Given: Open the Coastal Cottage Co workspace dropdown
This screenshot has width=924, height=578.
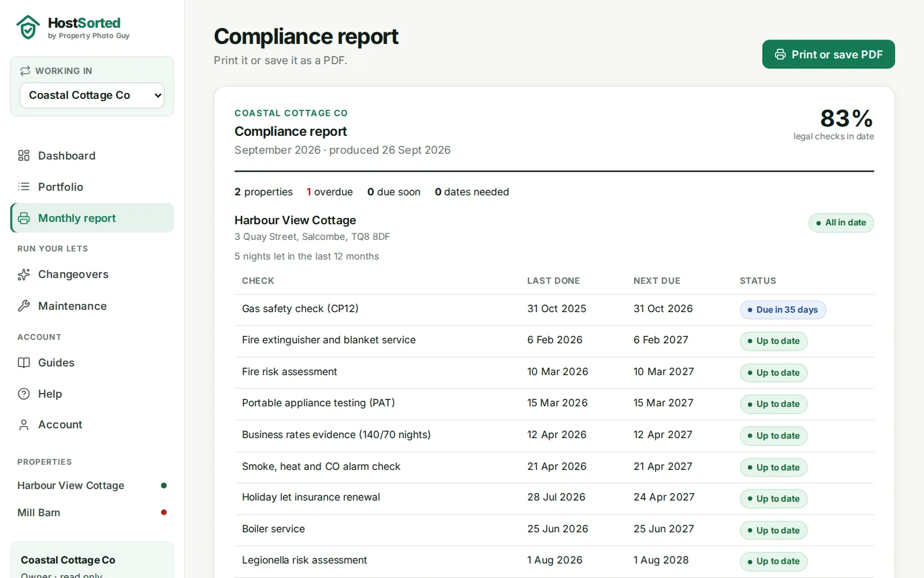Looking at the screenshot, I should (x=92, y=95).
